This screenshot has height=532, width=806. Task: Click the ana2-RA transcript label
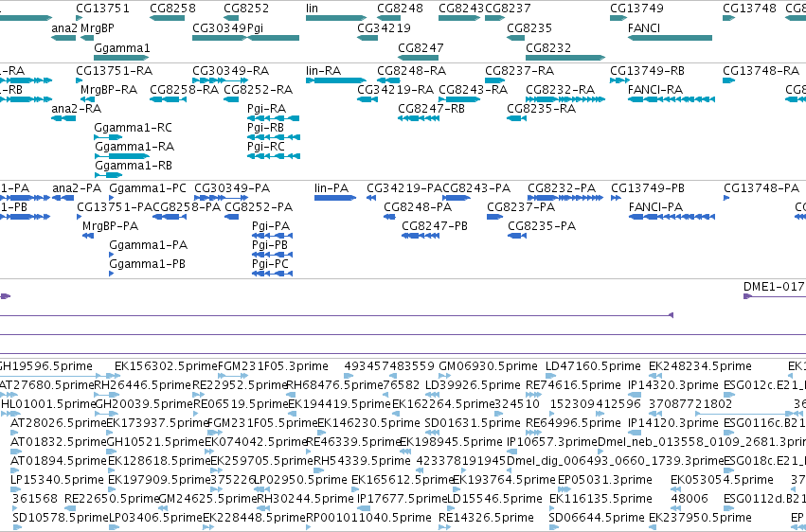point(76,108)
